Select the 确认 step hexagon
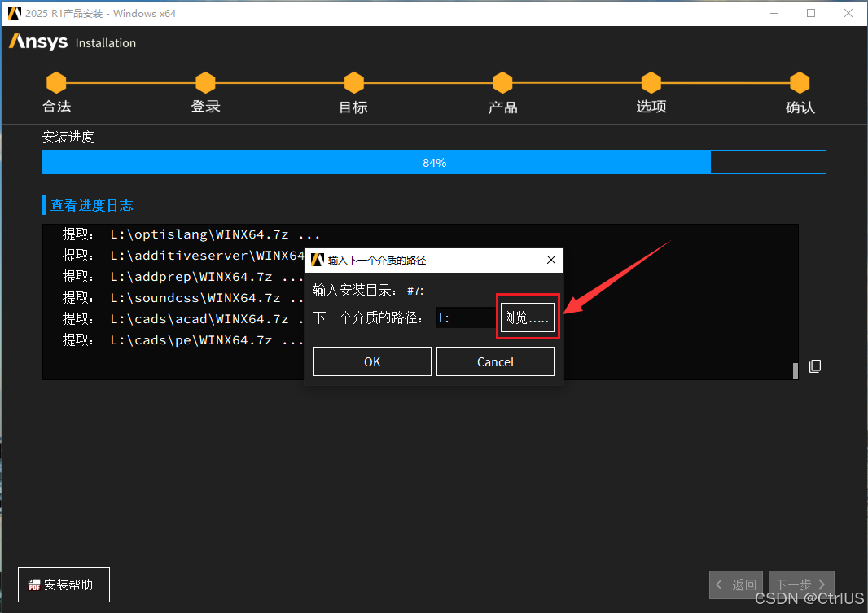Screen dimensions: 868x613 click(800, 82)
